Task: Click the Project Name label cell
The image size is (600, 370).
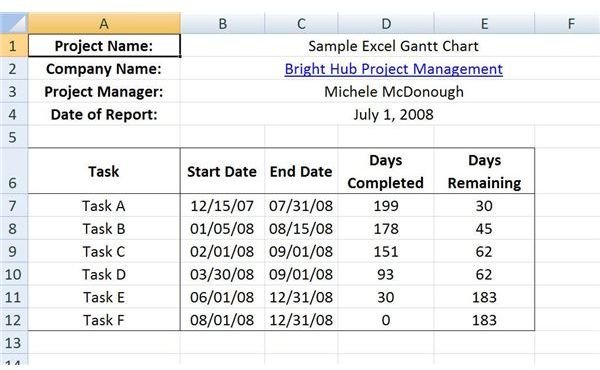Action: (x=104, y=46)
